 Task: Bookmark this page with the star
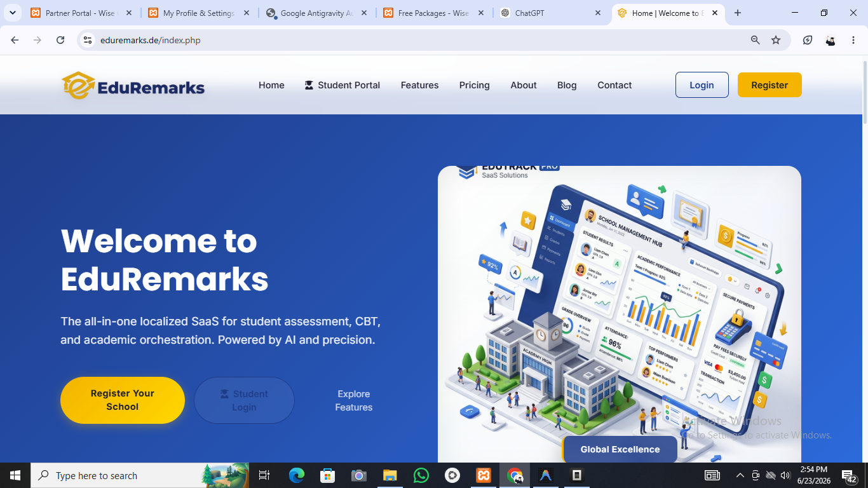(776, 40)
